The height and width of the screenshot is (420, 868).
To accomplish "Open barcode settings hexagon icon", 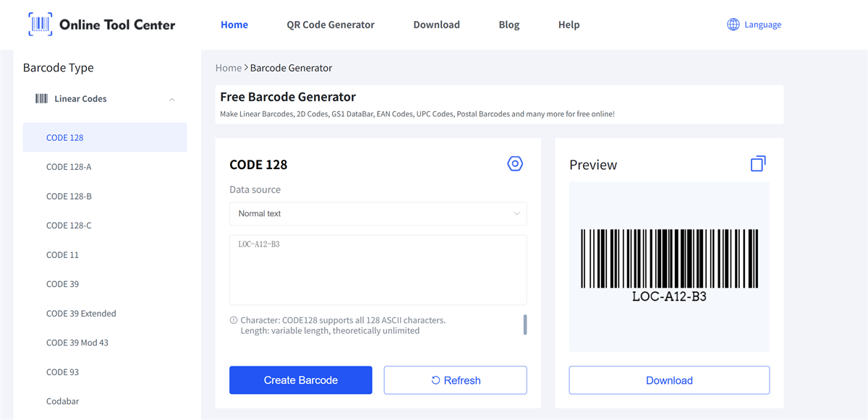I will (x=514, y=164).
